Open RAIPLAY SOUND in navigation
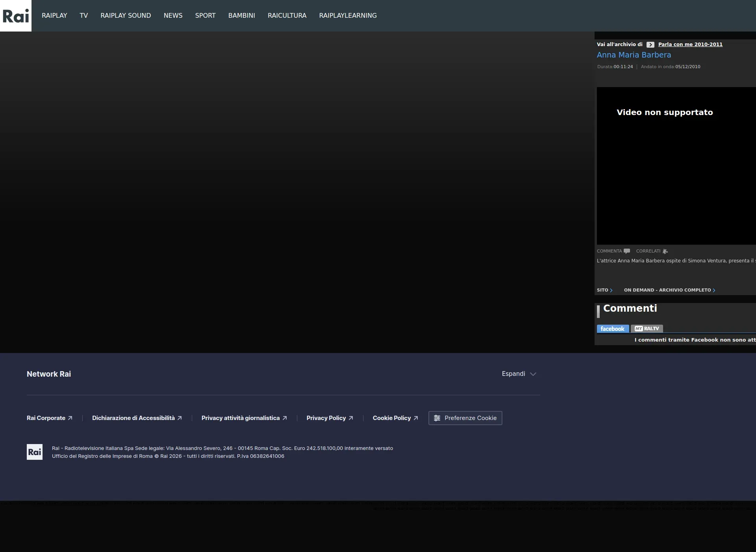 click(126, 15)
